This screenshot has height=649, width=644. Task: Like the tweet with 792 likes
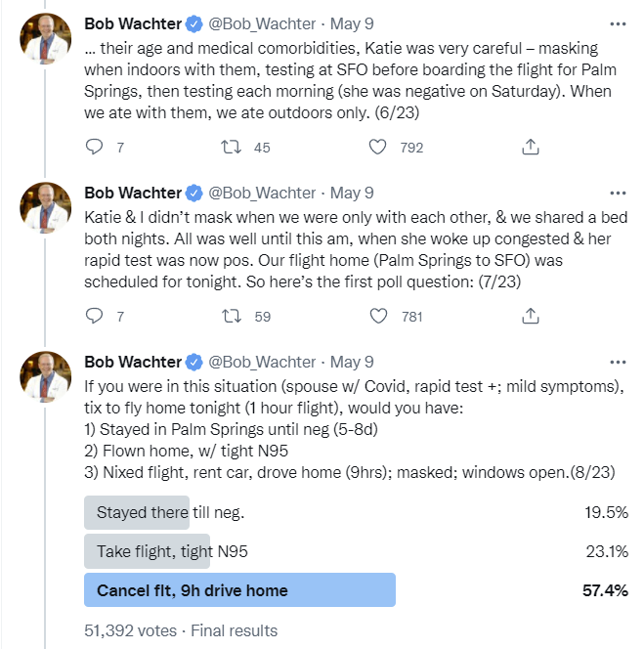click(377, 147)
